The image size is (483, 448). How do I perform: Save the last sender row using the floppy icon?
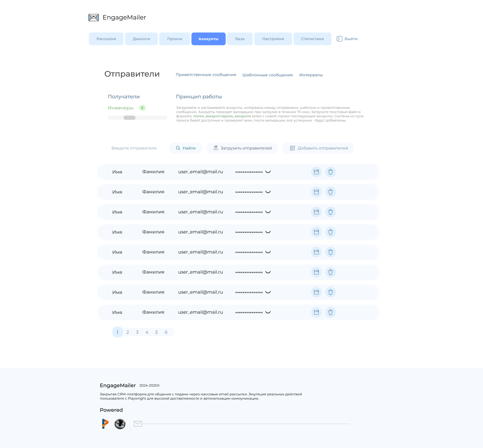point(316,312)
